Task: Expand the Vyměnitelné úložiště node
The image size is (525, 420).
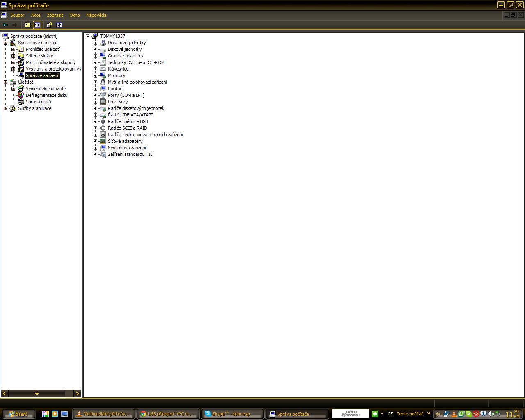Action: click(x=14, y=89)
